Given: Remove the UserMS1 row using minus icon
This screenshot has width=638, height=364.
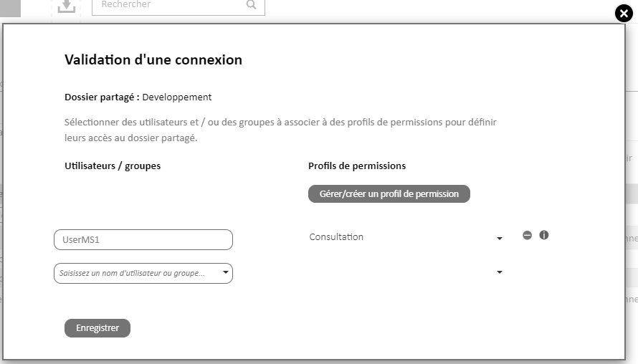Looking at the screenshot, I should 527,235.
